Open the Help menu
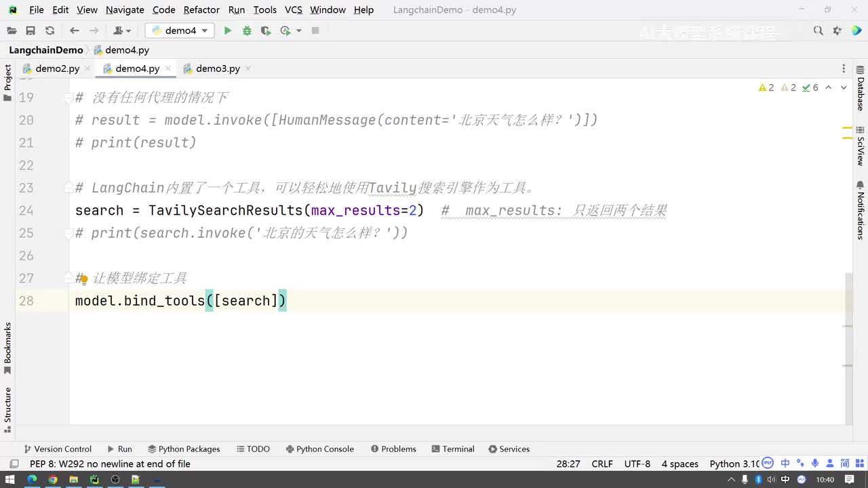 (363, 9)
